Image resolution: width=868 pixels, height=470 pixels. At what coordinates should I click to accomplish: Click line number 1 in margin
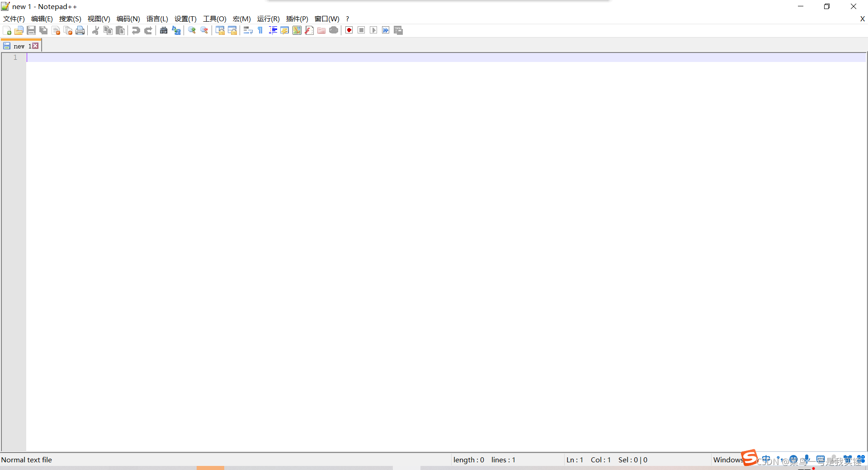[15, 57]
